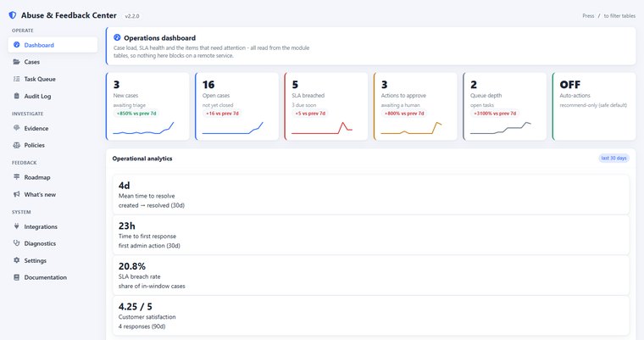Viewport: 644px width, 340px height.
Task: Open the Roadmap page
Action: pyautogui.click(x=53, y=177)
